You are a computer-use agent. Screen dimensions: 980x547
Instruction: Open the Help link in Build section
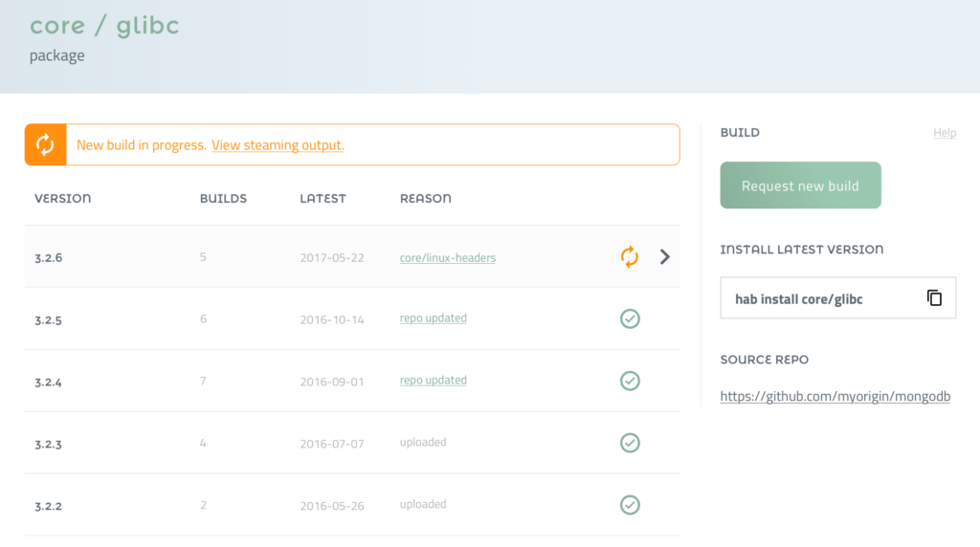[x=944, y=133]
